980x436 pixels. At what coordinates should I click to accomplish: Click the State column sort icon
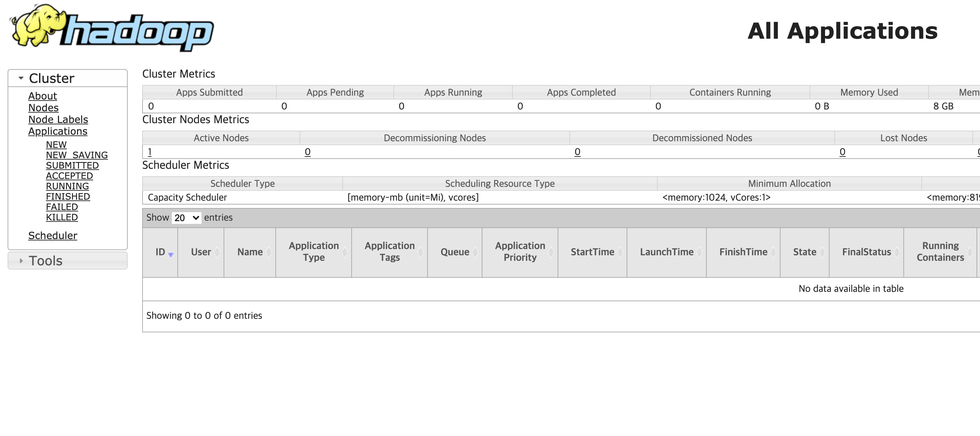coord(822,252)
